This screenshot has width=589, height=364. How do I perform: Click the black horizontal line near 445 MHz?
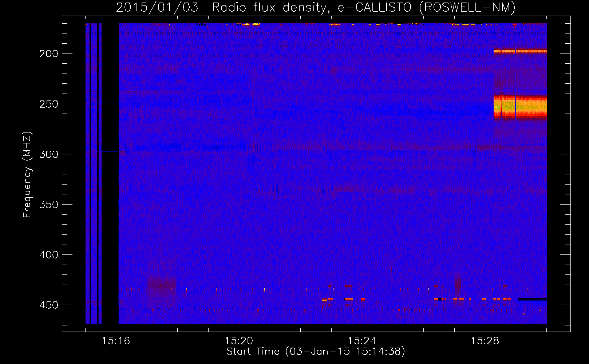click(x=532, y=299)
